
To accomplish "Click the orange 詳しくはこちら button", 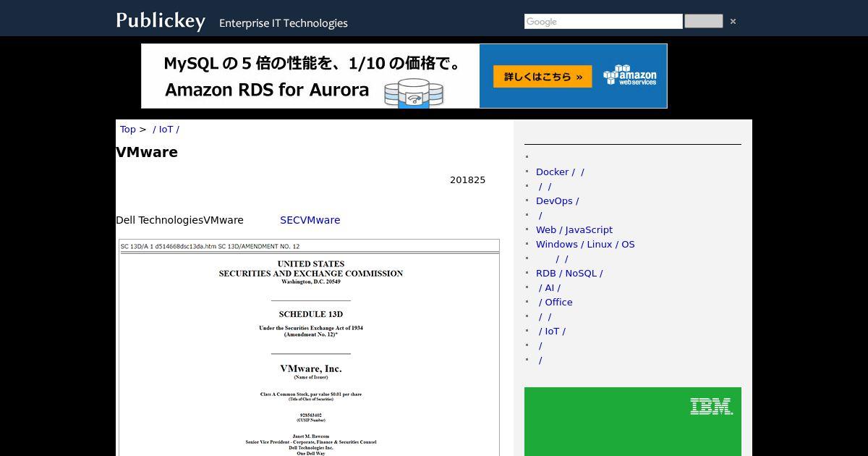I will coord(542,76).
